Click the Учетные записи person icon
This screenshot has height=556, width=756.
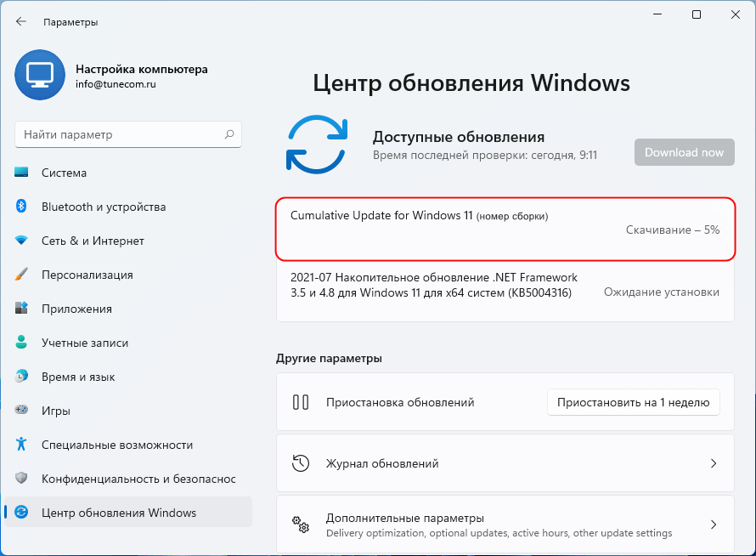click(x=21, y=343)
